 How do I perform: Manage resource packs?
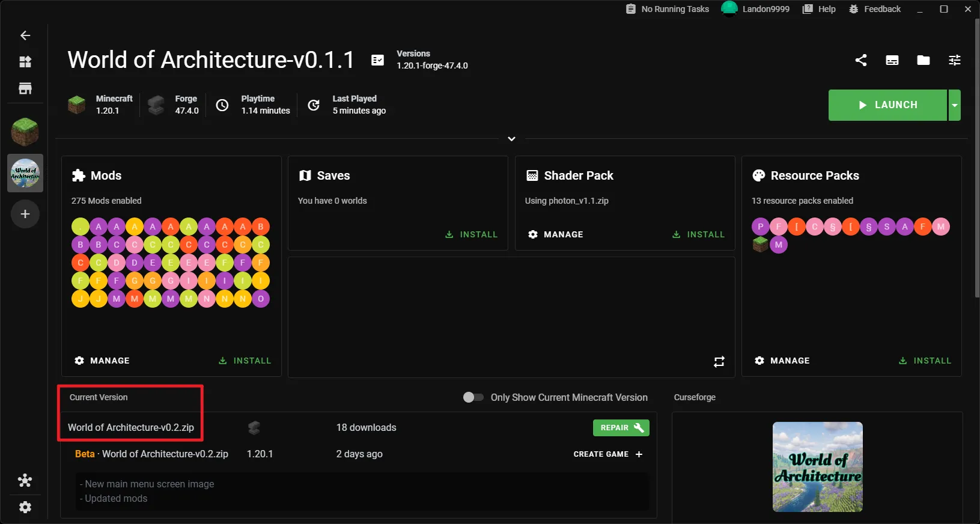tap(782, 361)
